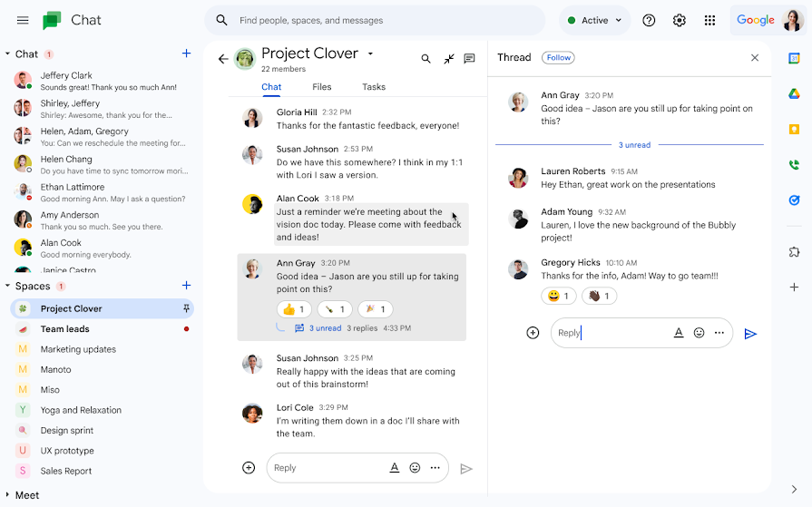The image size is (812, 507).
Task: Open Google Tasks in side panel
Action: pos(794,200)
